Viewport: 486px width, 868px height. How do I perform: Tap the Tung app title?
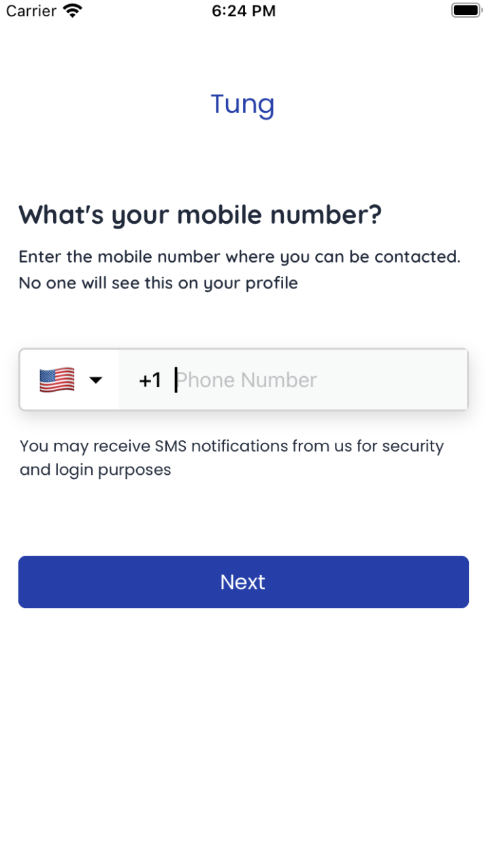click(243, 104)
